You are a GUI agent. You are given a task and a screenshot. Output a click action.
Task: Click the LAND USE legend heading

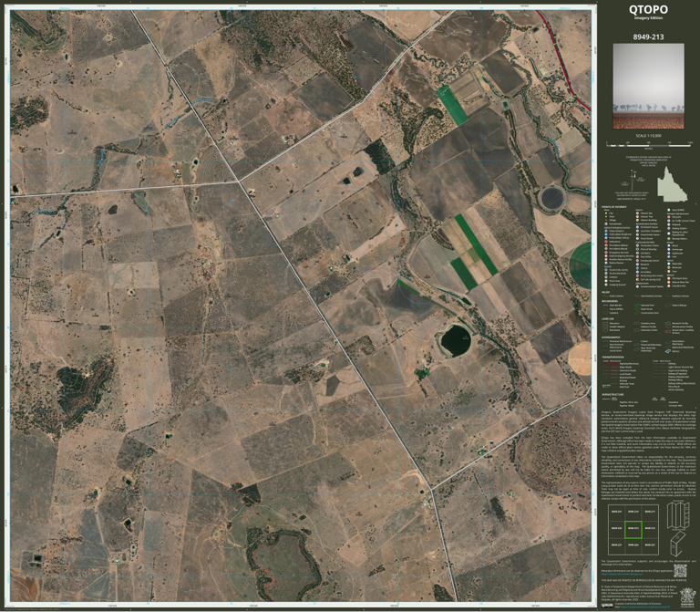[608, 319]
